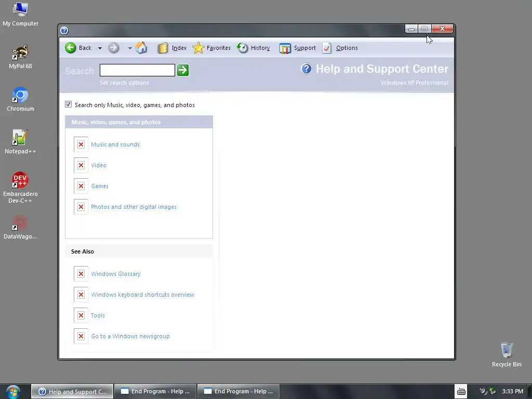Click the Support toolbar label

[x=304, y=48]
